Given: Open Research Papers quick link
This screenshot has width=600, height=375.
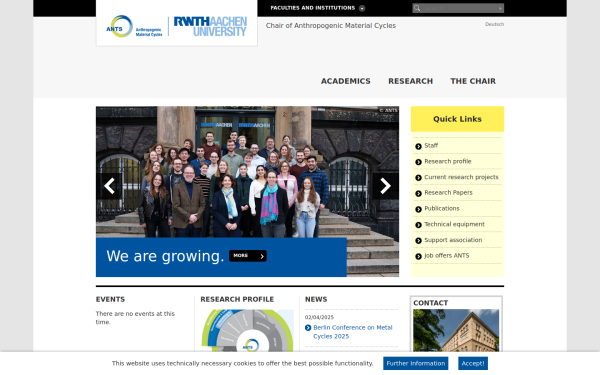Looking at the screenshot, I should (x=448, y=193).
